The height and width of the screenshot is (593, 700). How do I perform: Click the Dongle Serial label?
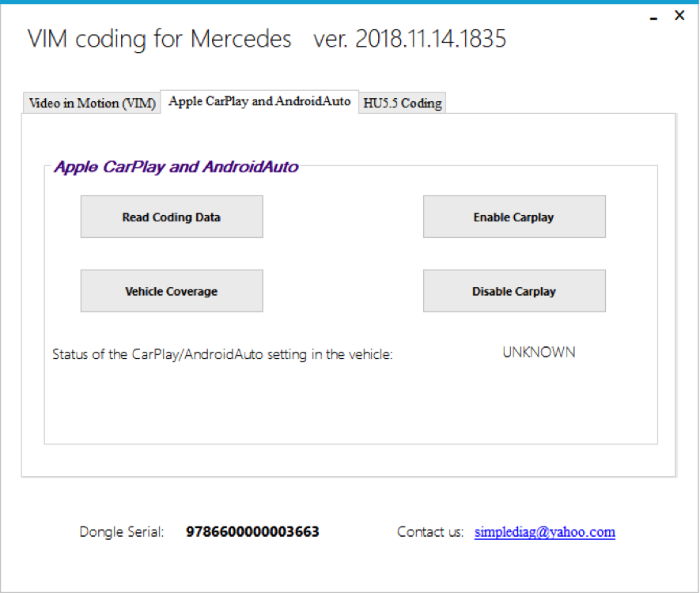pos(122,532)
